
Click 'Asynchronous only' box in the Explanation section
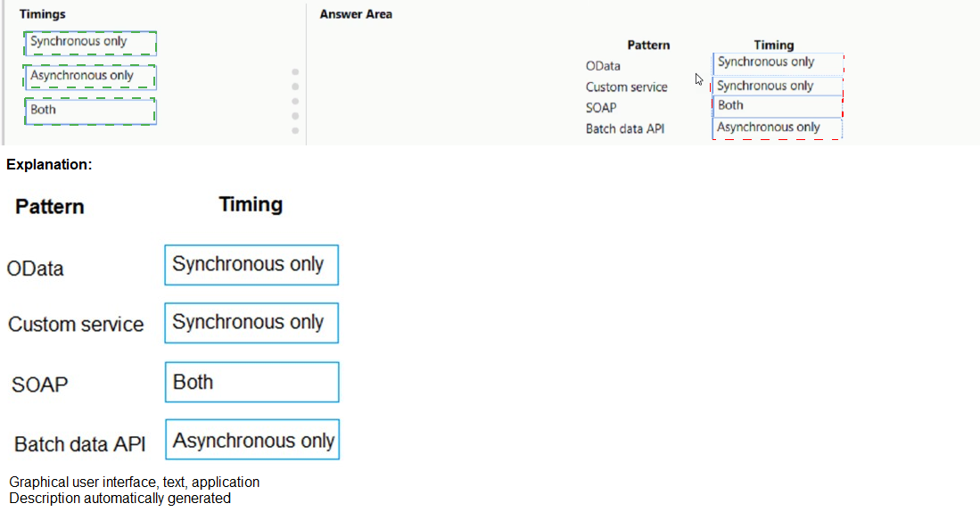pos(252,441)
